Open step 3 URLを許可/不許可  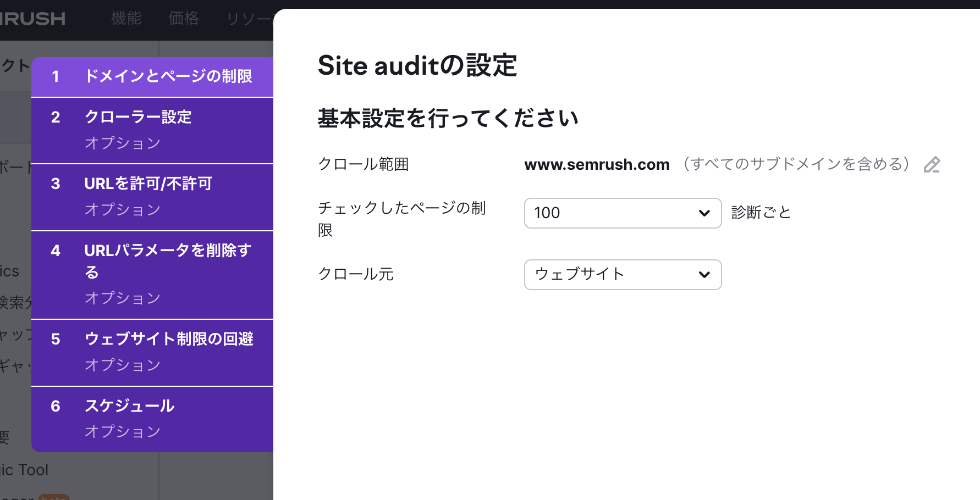coord(152,197)
